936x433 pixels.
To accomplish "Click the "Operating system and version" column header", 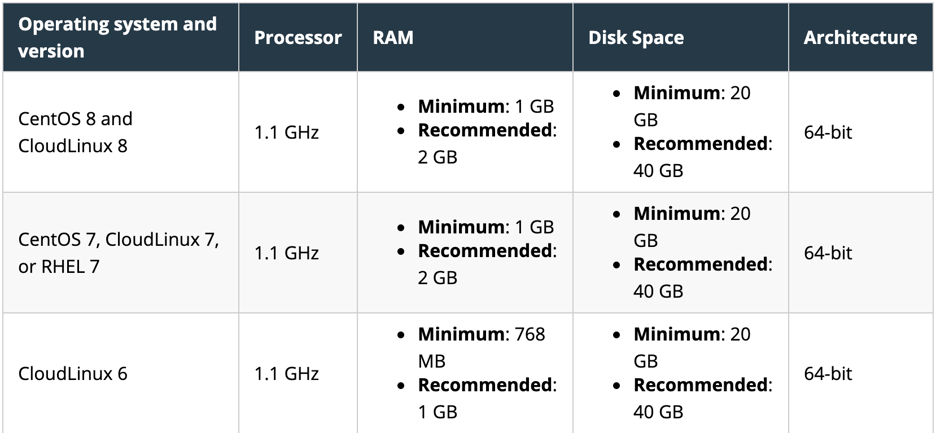I will [x=117, y=37].
